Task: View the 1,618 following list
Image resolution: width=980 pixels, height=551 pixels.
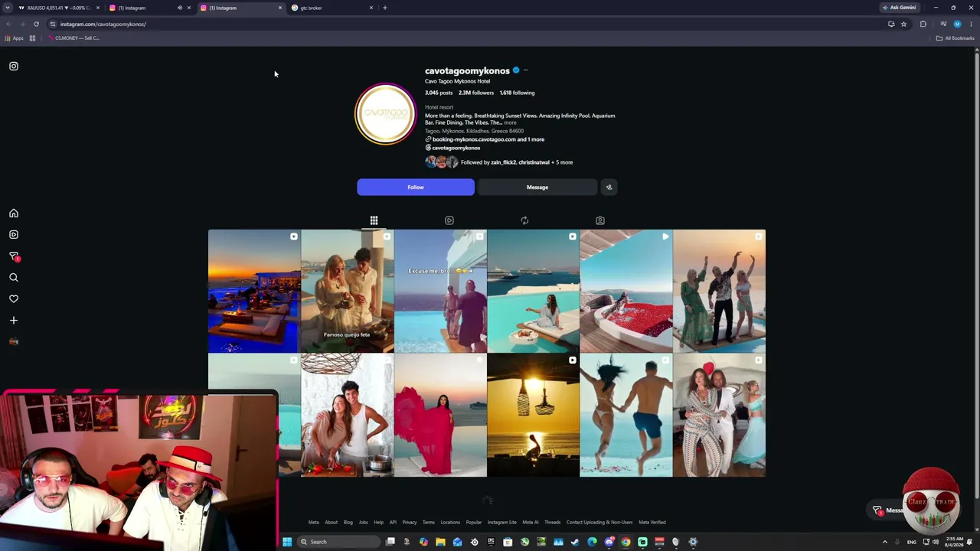Action: [x=517, y=93]
